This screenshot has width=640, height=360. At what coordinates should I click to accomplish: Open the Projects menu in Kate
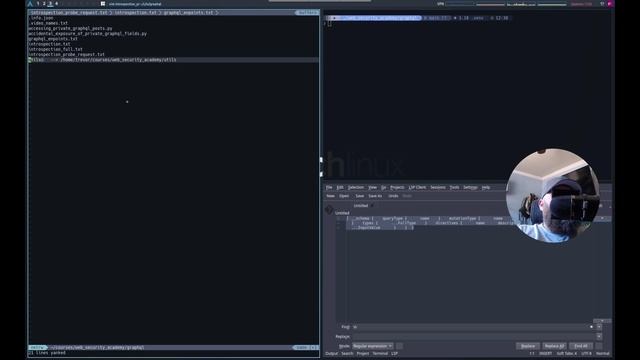[397, 187]
